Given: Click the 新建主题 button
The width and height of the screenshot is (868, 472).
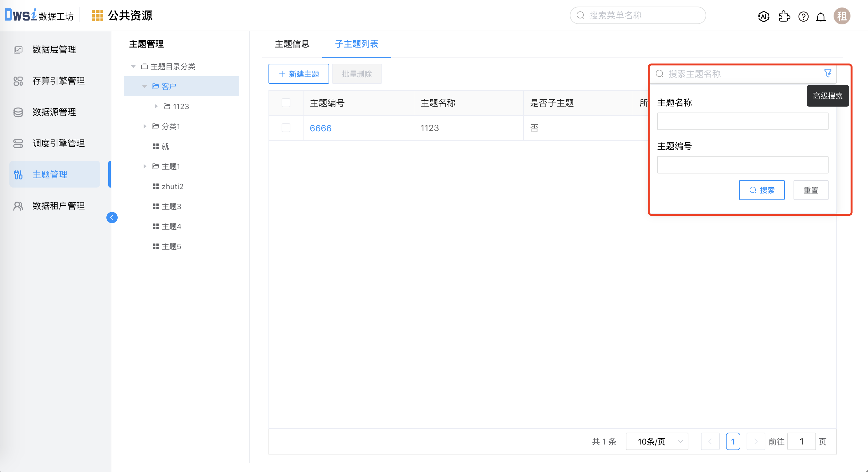Looking at the screenshot, I should click(299, 74).
